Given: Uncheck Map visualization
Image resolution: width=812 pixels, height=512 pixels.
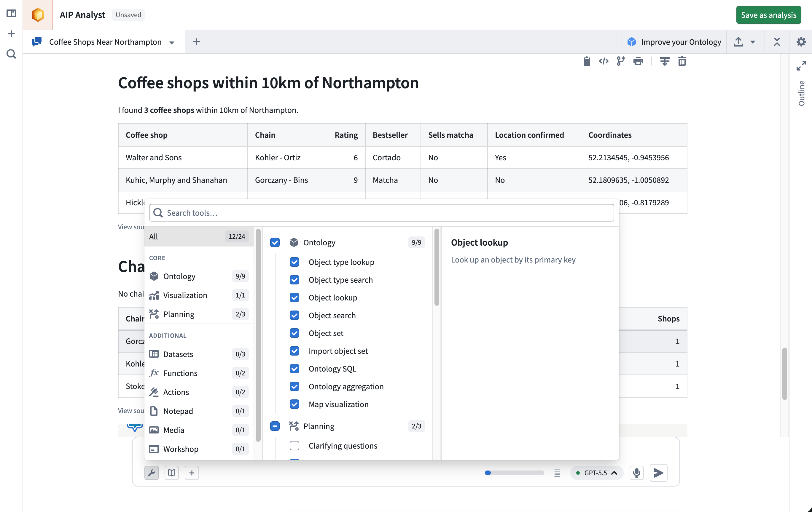Looking at the screenshot, I should point(294,404).
